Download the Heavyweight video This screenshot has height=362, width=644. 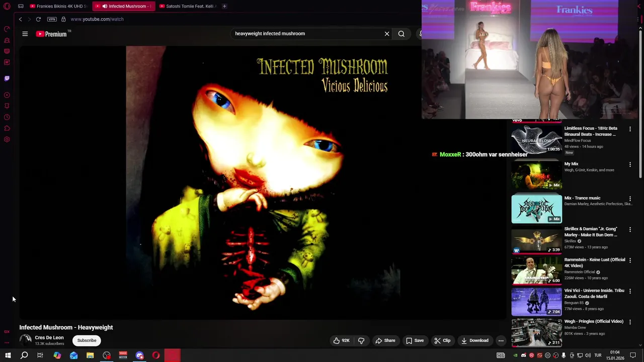474,340
